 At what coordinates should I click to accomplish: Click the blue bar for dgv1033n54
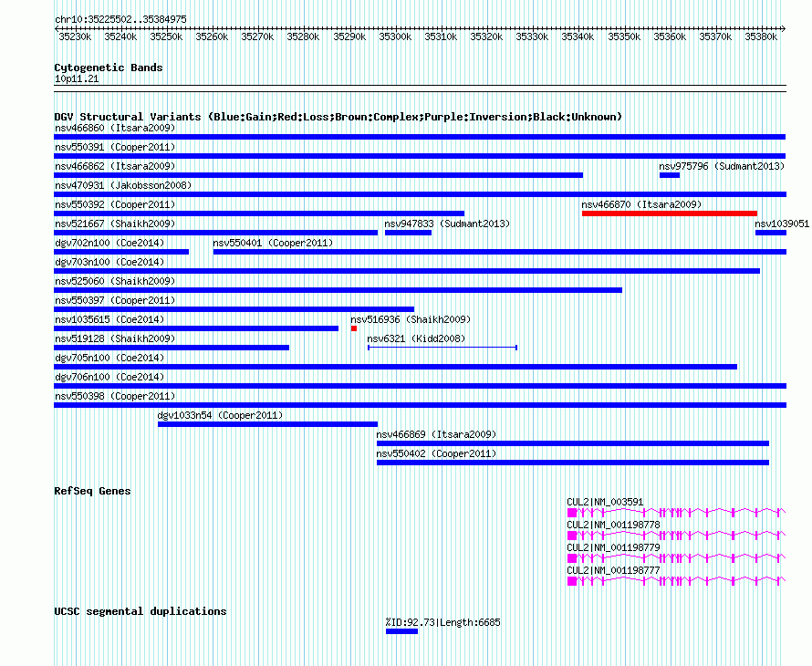tap(267, 424)
